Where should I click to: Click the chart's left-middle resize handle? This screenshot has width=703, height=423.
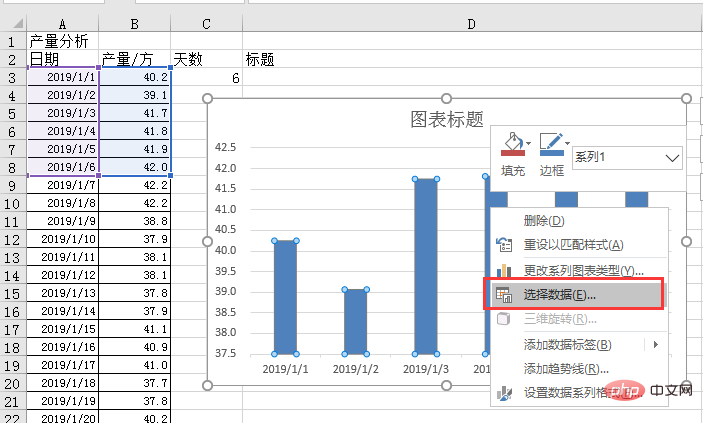tap(207, 242)
